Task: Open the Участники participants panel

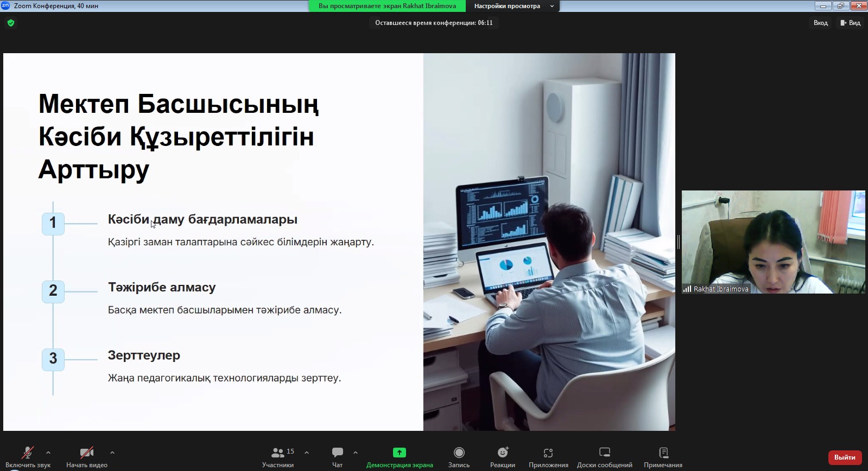Action: [278, 457]
